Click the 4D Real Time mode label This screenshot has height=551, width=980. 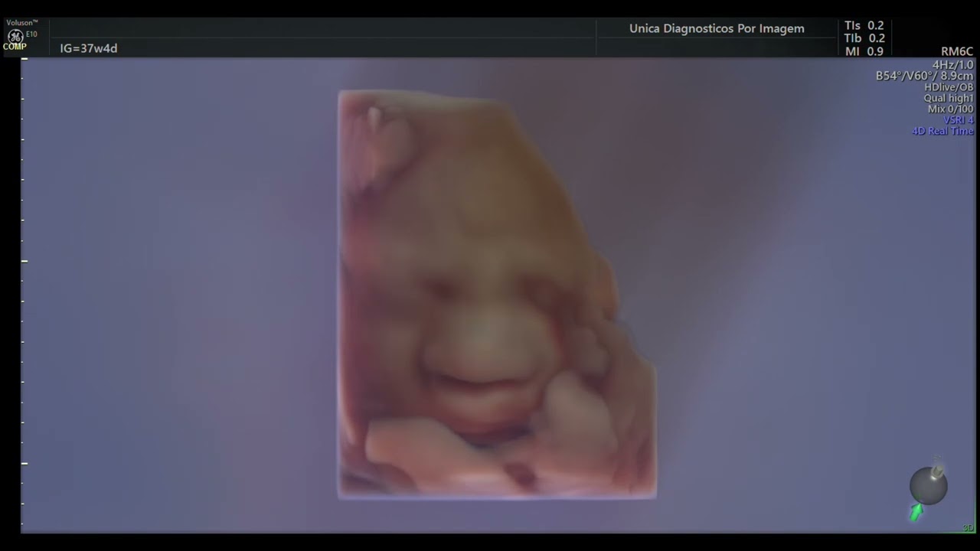942,131
